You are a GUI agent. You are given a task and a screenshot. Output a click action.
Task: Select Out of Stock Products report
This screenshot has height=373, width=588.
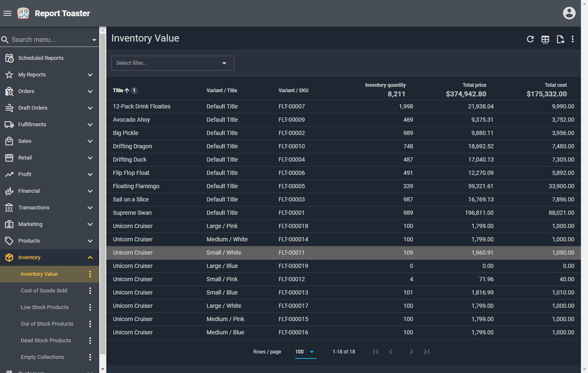(47, 324)
